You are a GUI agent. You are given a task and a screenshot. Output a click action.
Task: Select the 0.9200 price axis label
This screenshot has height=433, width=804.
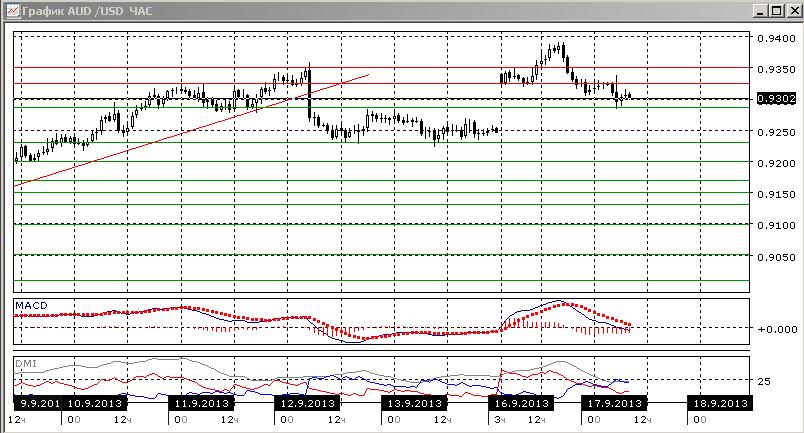click(776, 163)
